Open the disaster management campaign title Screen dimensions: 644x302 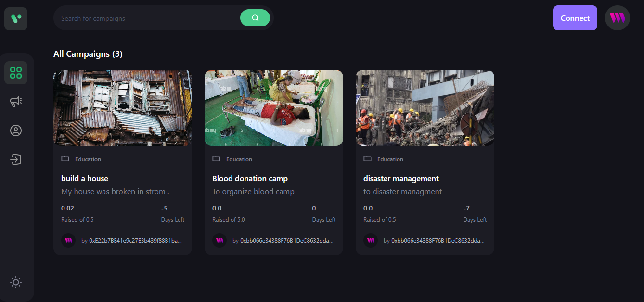coord(401,178)
